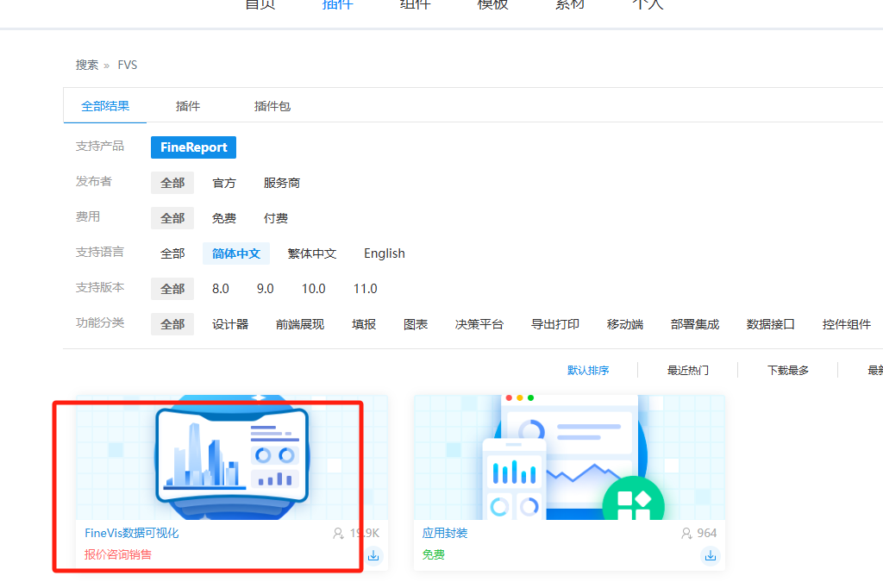
Task: Choose 繁体中文 language filter
Action: pyautogui.click(x=312, y=253)
